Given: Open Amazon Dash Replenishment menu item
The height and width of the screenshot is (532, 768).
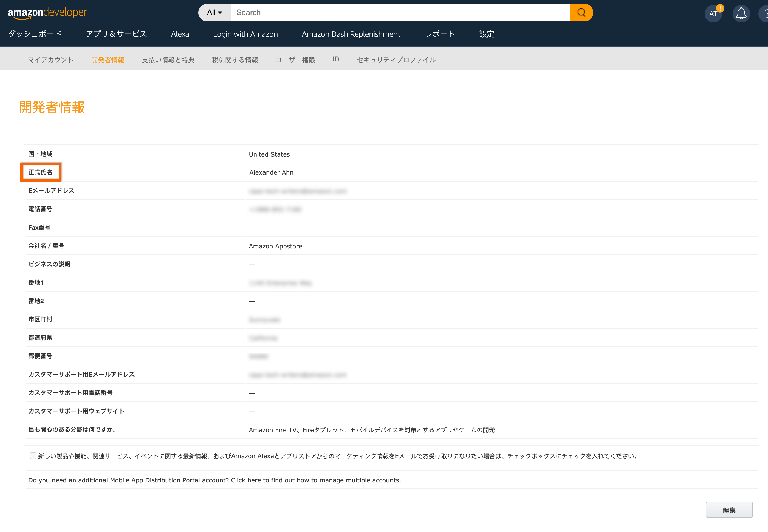Looking at the screenshot, I should tap(351, 34).
